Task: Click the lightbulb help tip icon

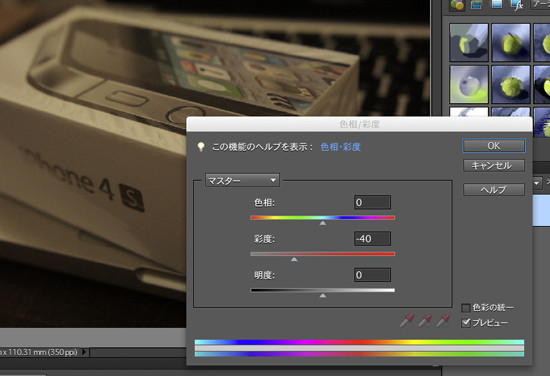Action: [201, 147]
